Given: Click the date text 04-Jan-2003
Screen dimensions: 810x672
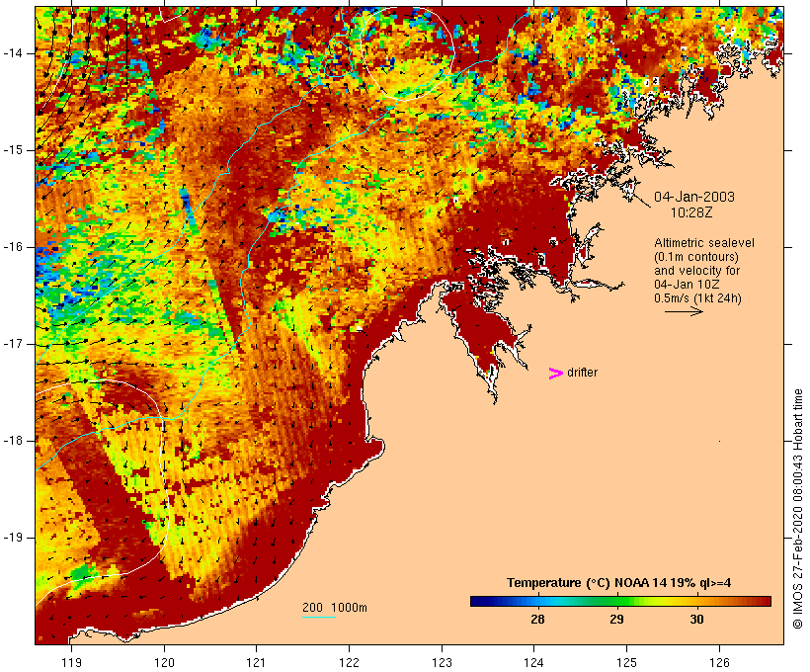Looking at the screenshot, I should [x=694, y=197].
